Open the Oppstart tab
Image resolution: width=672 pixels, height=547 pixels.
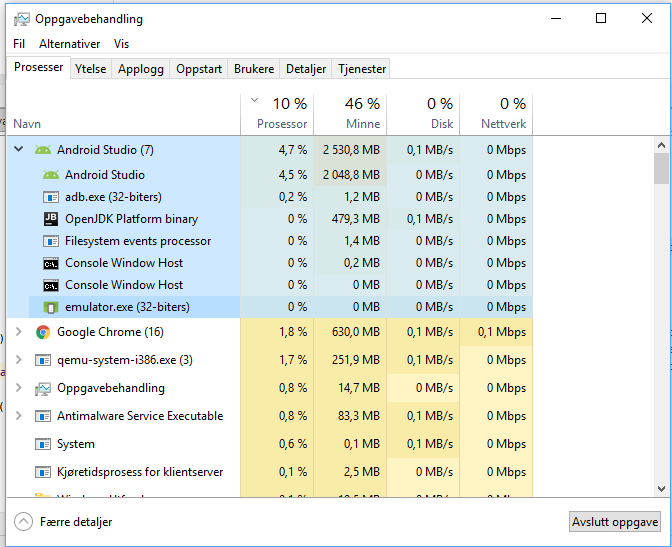tap(199, 69)
